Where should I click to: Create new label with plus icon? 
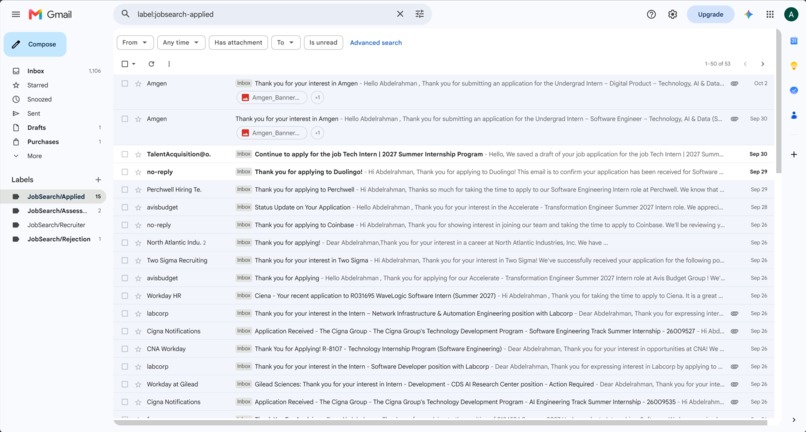[98, 179]
